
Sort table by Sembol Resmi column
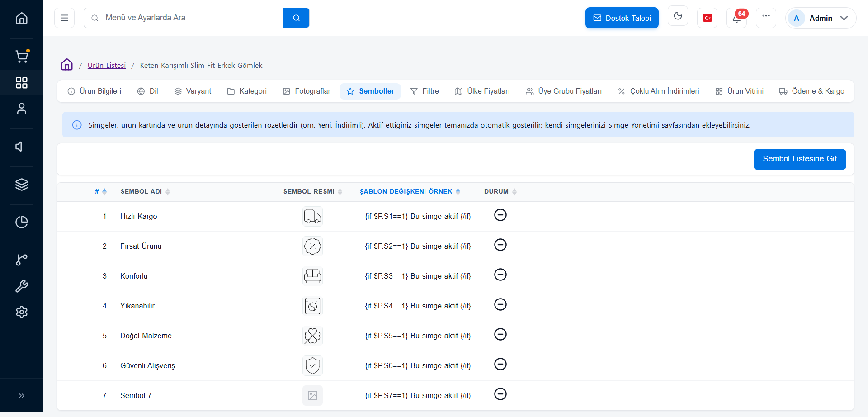pos(313,191)
